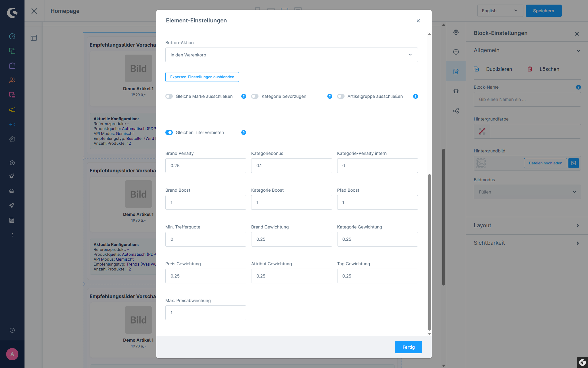Open the layers navigator icon

[456, 91]
